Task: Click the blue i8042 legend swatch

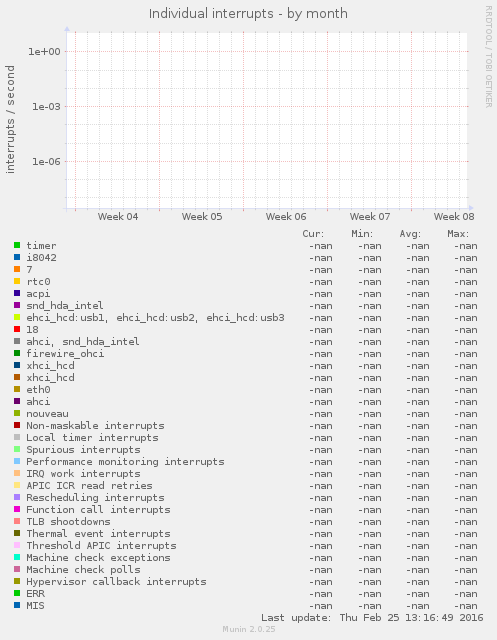Action: pos(17,257)
